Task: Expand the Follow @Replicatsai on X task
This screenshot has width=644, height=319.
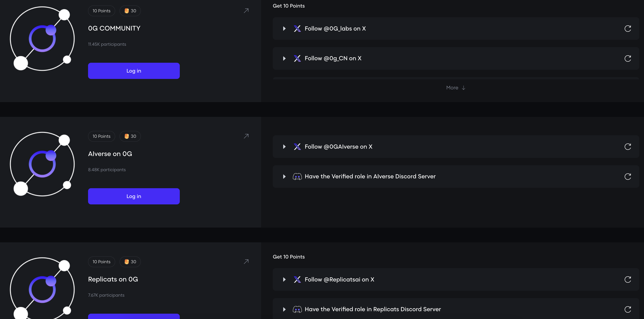Action: pyautogui.click(x=284, y=279)
